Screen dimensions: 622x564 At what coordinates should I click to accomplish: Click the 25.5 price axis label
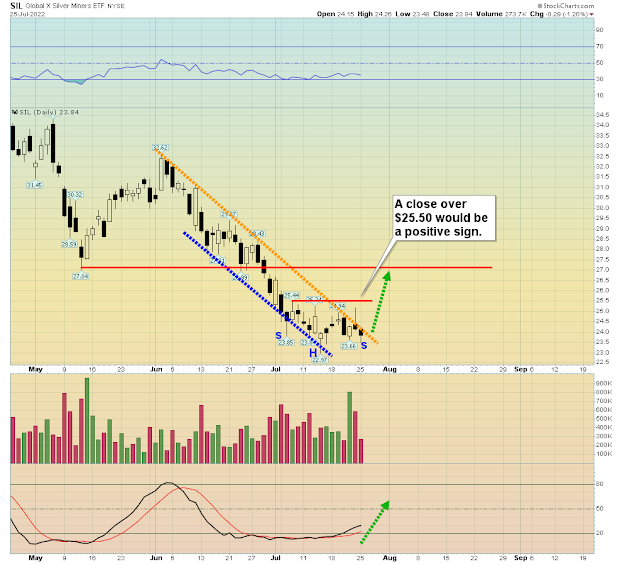pyautogui.click(x=602, y=301)
